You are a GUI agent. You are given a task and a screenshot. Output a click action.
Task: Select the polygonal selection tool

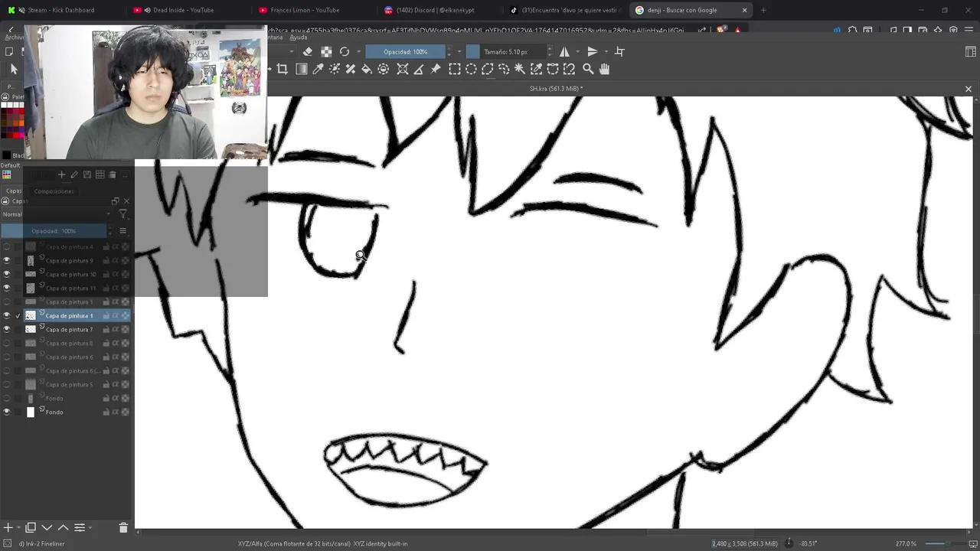[487, 69]
